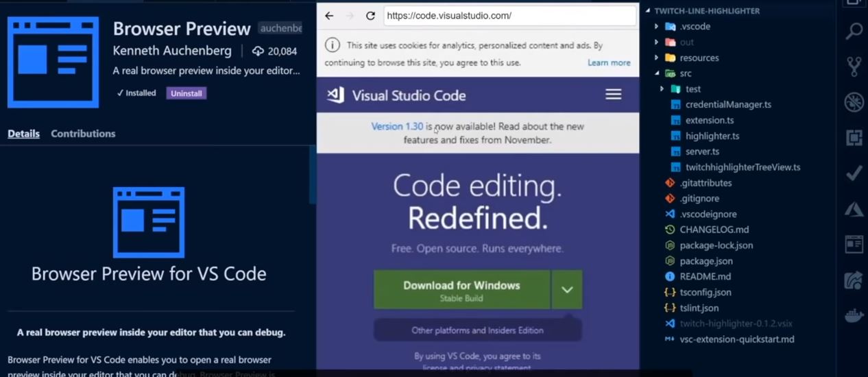Open extension.ts file
The image size is (868, 377).
[710, 121]
